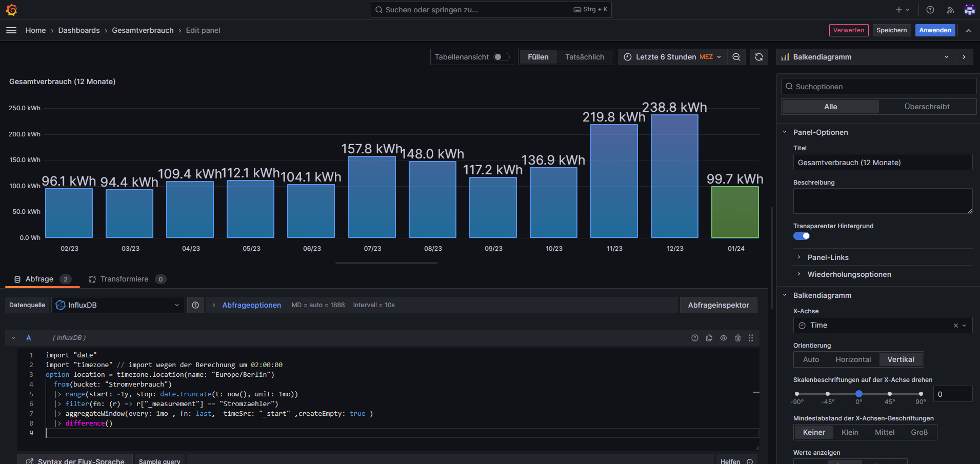Viewport: 980px width, 464px height.
Task: Open the InfluxDB data source dropdown
Action: 118,305
